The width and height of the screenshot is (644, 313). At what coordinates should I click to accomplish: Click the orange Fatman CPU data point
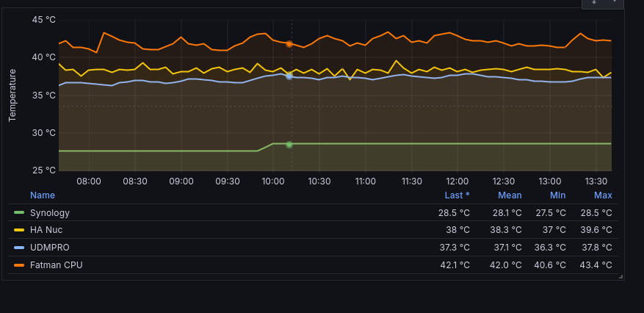[x=289, y=44]
